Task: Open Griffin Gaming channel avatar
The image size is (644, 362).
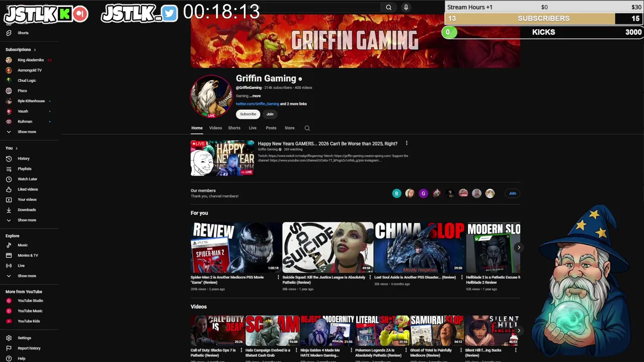Action: [211, 97]
